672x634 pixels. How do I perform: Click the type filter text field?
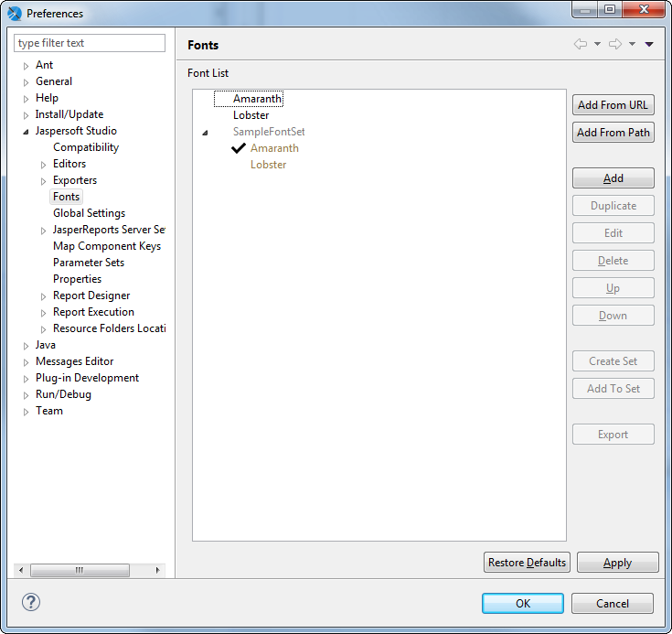coord(90,43)
